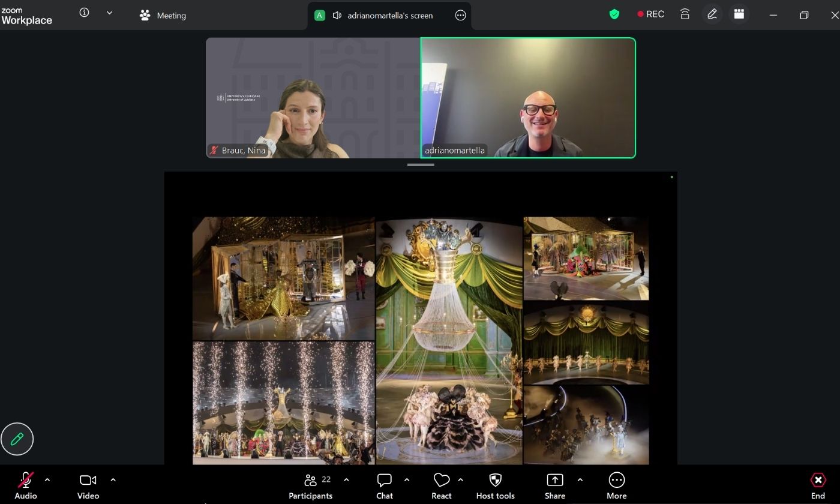
Task: Unmute the Audio microphone button
Action: coord(26,486)
